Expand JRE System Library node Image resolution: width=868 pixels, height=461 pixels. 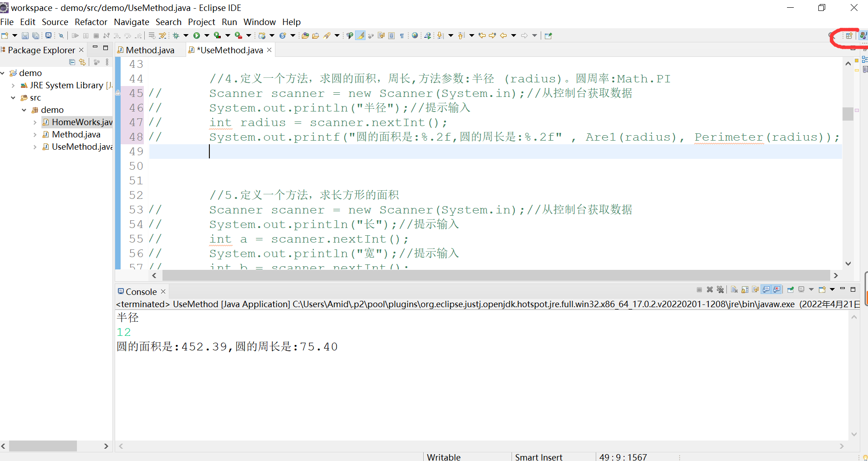[13, 85]
